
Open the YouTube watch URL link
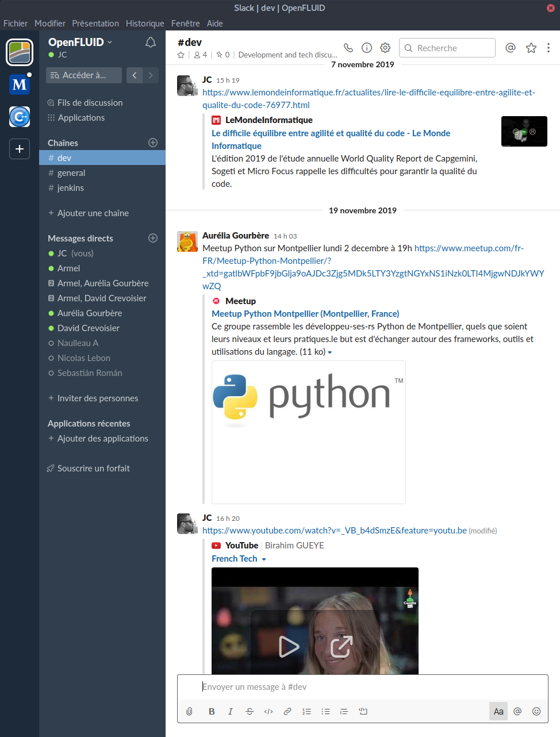click(x=335, y=530)
